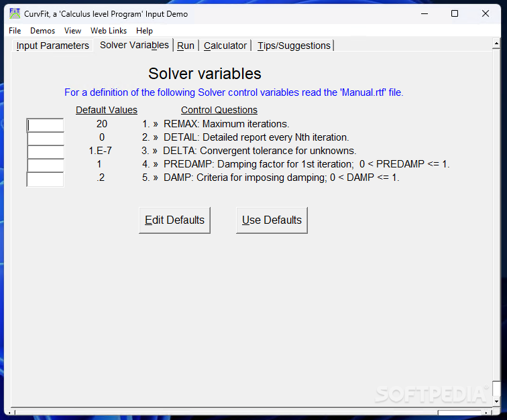Click the 'Default Values' column heading
This screenshot has width=507, height=420.
[107, 110]
